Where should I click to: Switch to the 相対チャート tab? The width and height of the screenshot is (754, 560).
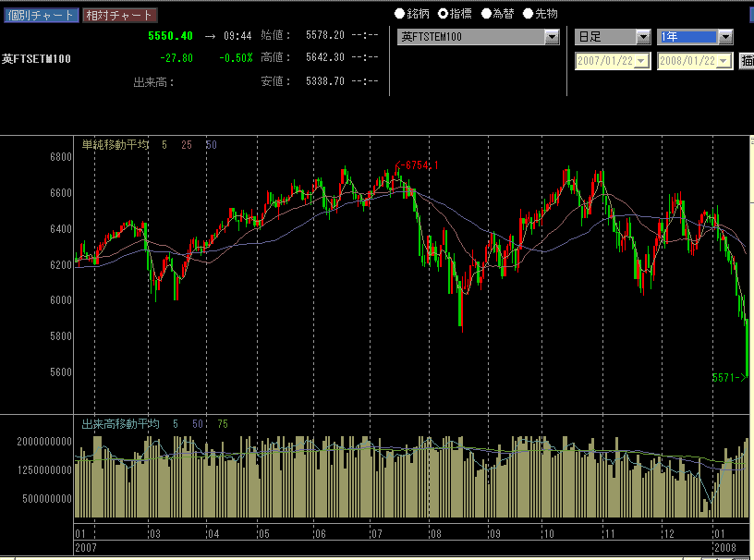tap(119, 15)
